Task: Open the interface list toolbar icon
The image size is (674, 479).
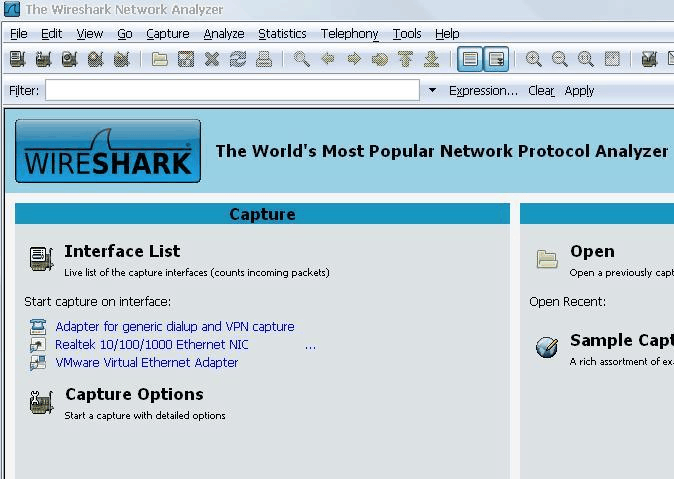Action: (18, 59)
